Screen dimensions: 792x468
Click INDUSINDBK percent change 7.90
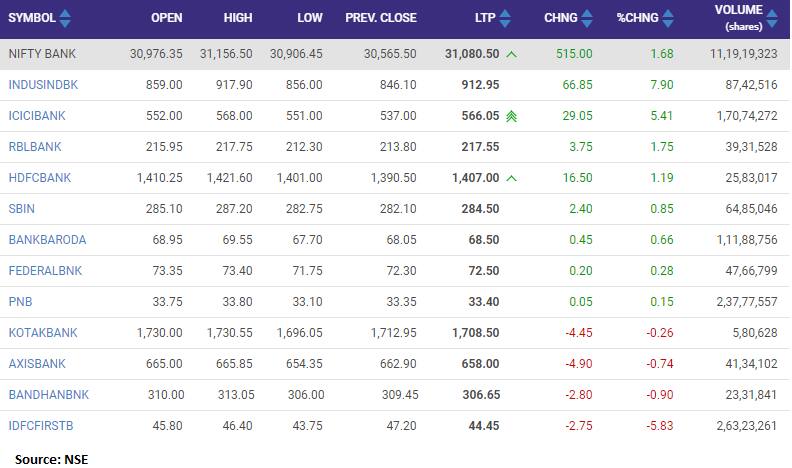662,85
